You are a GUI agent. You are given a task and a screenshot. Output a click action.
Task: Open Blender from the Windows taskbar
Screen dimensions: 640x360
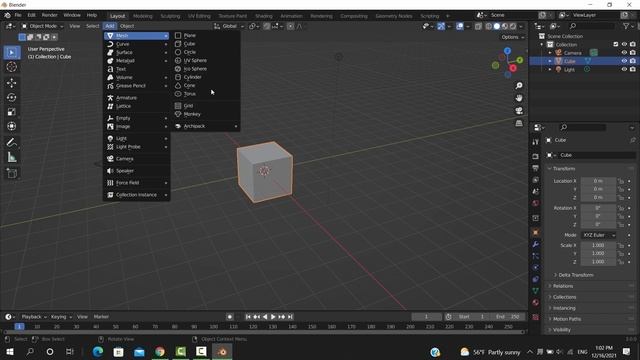pos(222,351)
